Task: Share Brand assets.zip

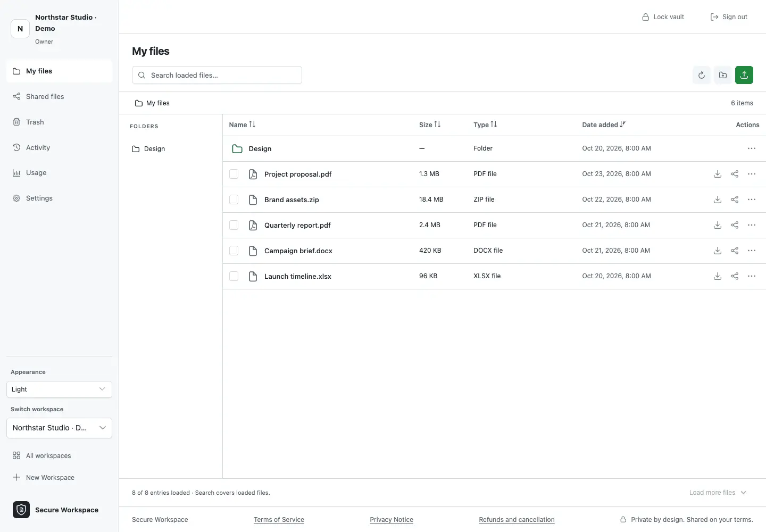Action: [x=735, y=199]
